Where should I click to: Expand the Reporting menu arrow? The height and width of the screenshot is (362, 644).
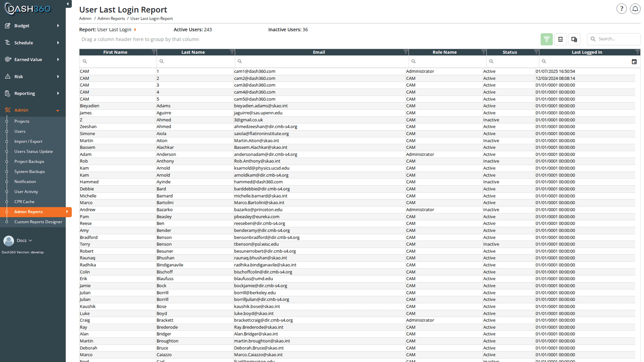(58, 93)
